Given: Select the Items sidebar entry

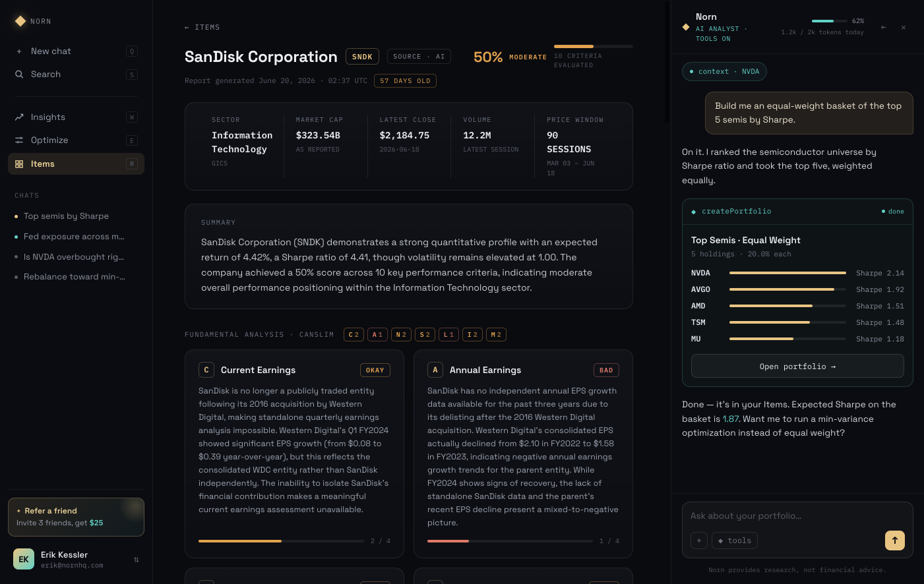Looking at the screenshot, I should point(76,164).
